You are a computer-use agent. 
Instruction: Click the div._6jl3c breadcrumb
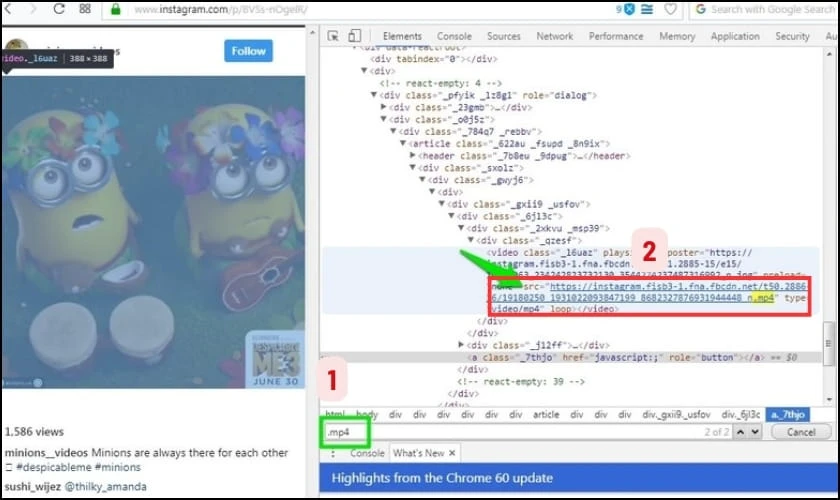tap(741, 415)
